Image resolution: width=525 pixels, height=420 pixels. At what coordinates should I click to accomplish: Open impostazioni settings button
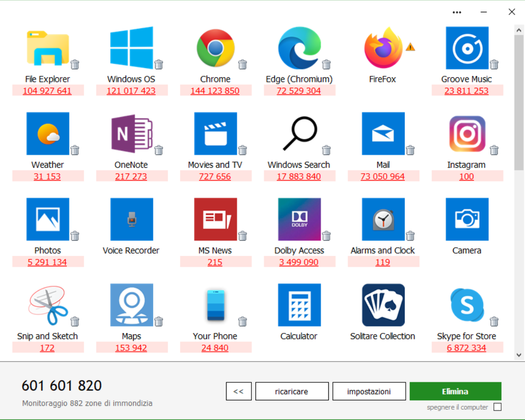tap(369, 391)
